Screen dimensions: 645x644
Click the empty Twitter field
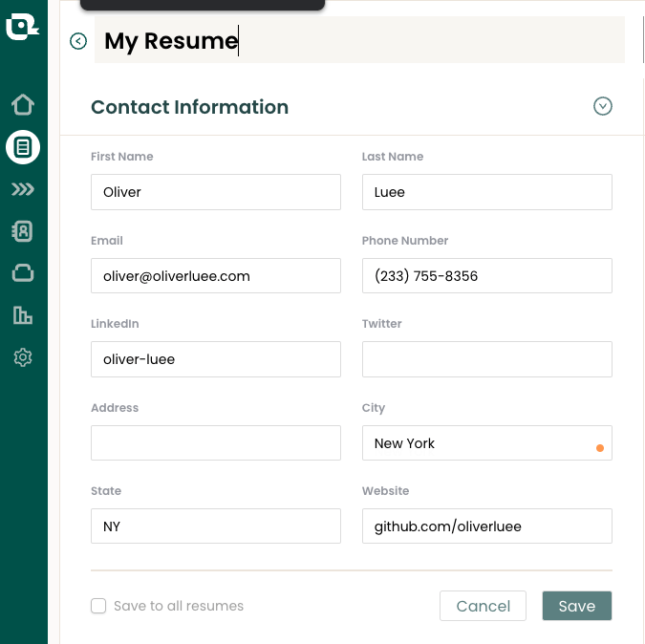coord(487,359)
